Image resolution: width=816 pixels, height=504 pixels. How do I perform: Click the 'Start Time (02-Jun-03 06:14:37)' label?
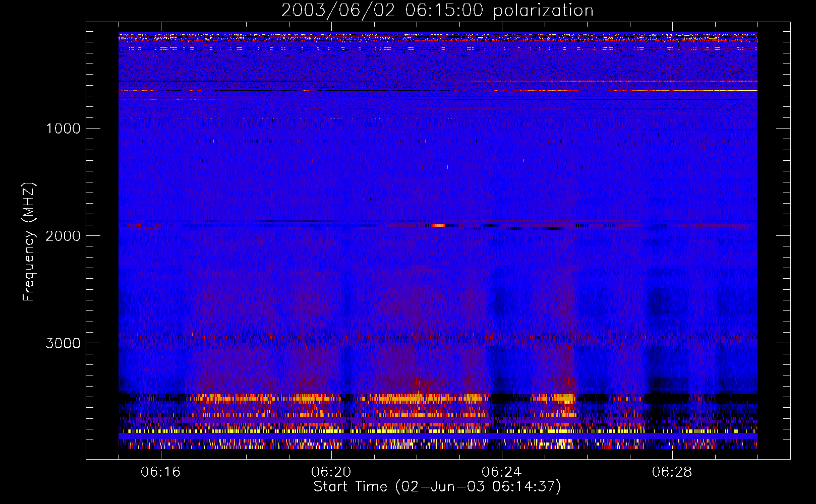[x=437, y=487]
